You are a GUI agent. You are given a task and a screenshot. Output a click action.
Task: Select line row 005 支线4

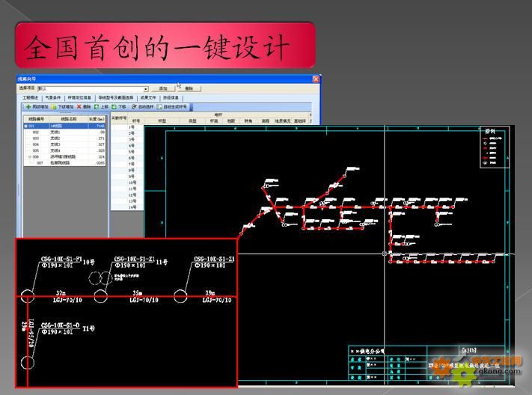point(64,150)
